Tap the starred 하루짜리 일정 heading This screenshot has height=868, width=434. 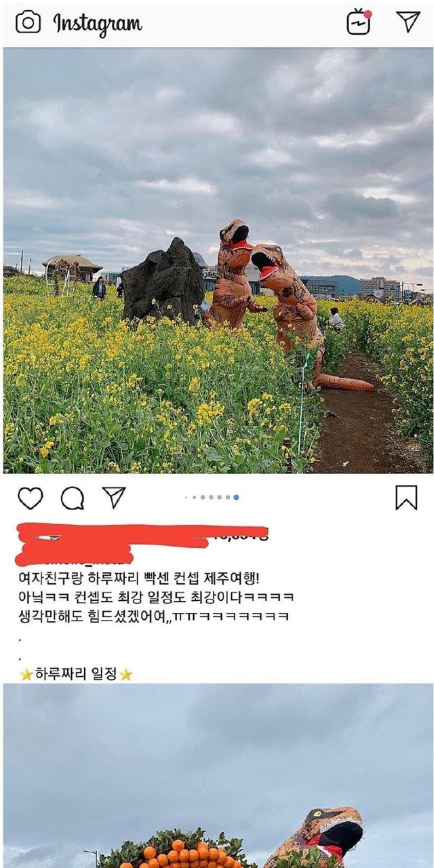76,674
